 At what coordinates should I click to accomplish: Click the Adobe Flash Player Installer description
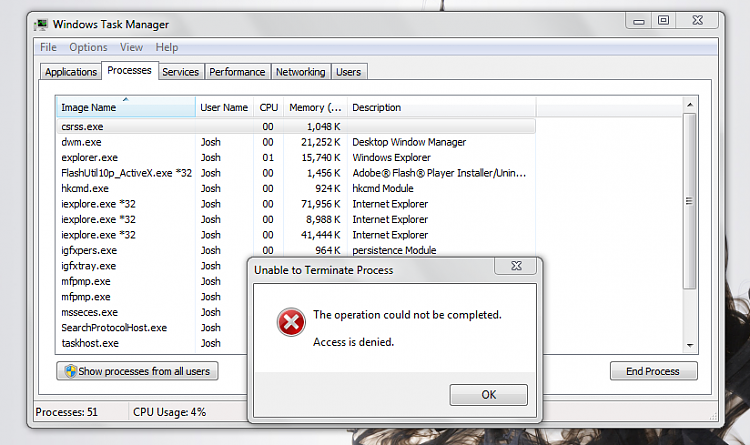(439, 173)
